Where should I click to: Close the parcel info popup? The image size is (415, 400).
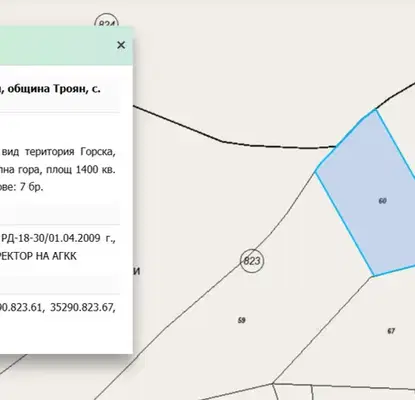[x=121, y=45]
